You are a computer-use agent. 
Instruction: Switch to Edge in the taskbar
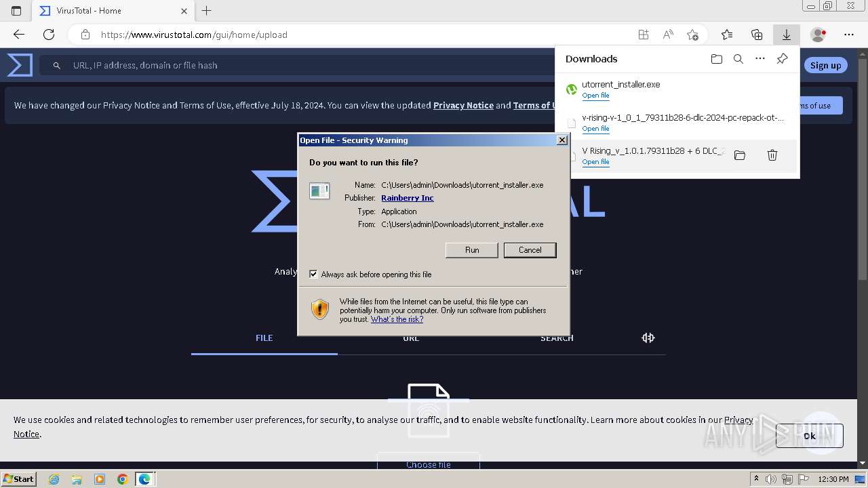pos(145,479)
